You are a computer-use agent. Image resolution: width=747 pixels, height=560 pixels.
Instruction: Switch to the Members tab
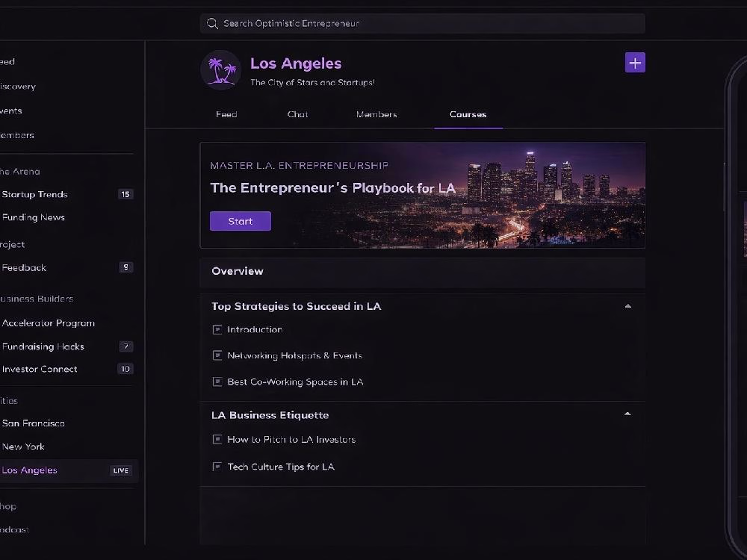pos(376,114)
